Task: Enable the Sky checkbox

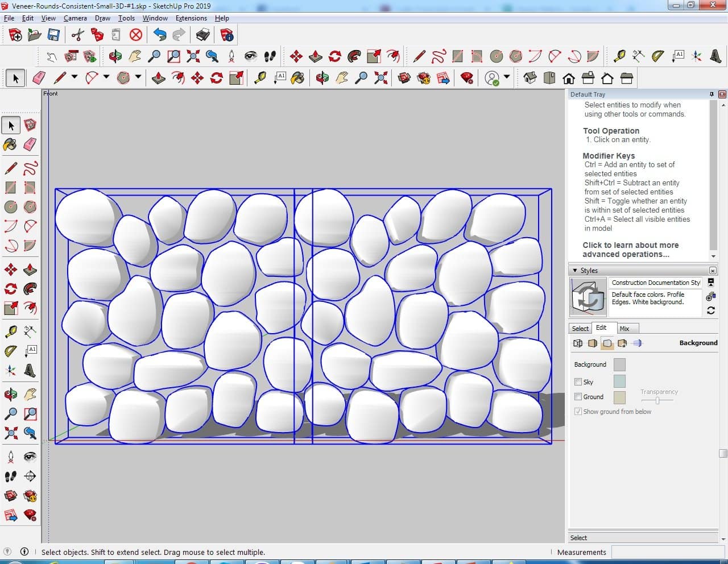Action: pyautogui.click(x=578, y=382)
